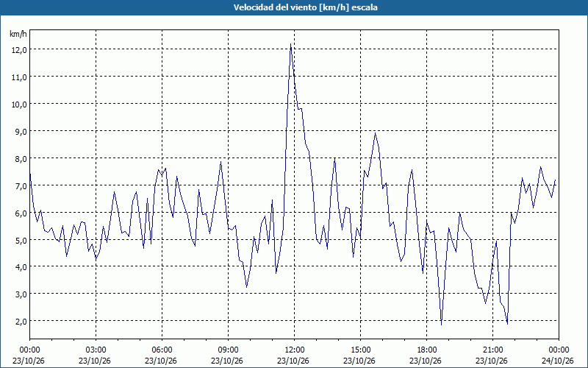Select the 6,0 y-axis value label
Image resolution: width=588 pixels, height=368 pixels.
[21, 213]
